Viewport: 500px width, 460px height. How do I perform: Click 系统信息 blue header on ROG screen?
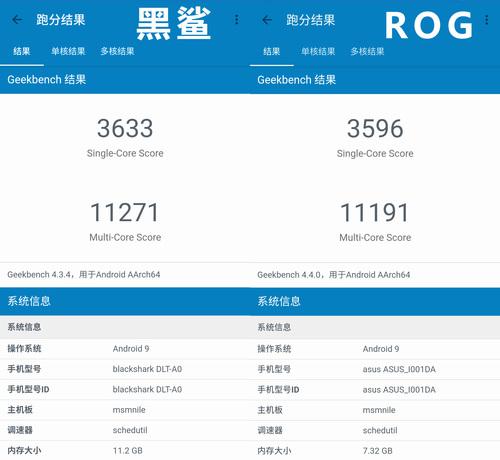pyautogui.click(x=279, y=302)
